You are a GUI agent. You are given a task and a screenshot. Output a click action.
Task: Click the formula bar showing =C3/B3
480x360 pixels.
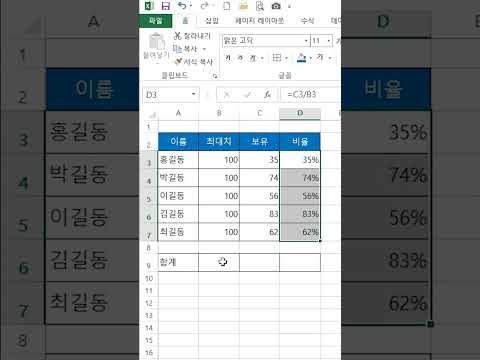tap(310, 95)
